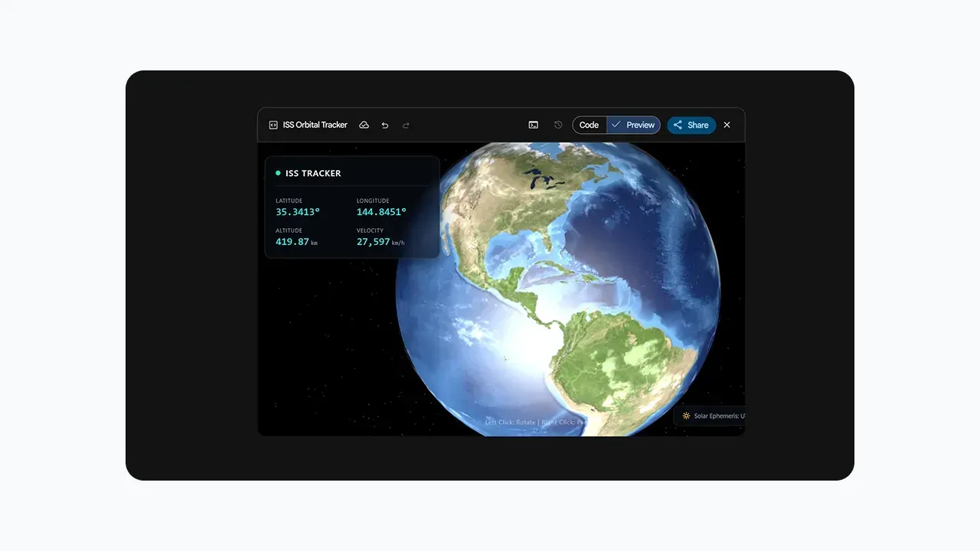The height and width of the screenshot is (551, 980).
Task: Select the altitude value 419.87 km
Action: click(x=296, y=242)
